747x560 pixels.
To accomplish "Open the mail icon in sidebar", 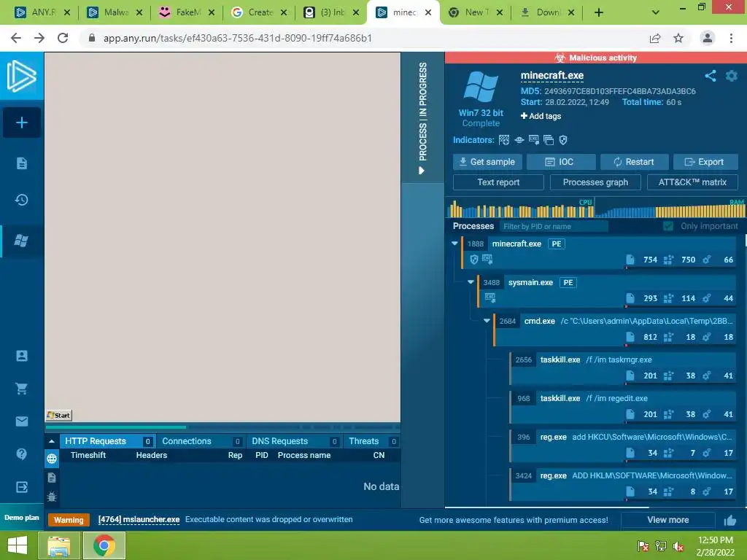I will coord(21,421).
